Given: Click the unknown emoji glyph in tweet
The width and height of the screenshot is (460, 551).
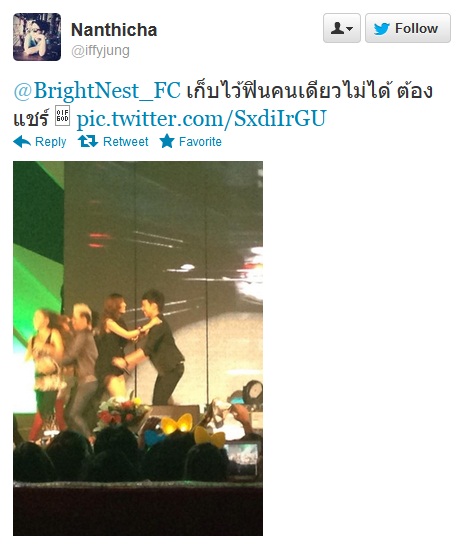Looking at the screenshot, I should coord(63,116).
